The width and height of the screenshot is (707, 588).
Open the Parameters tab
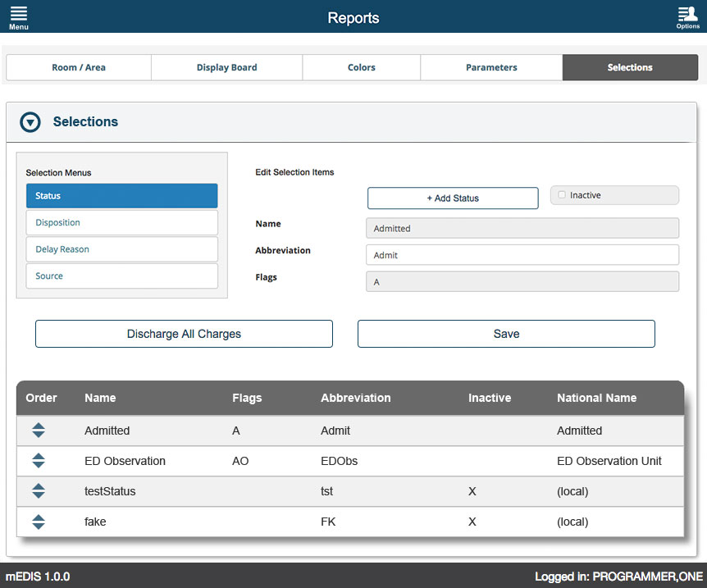[491, 67]
